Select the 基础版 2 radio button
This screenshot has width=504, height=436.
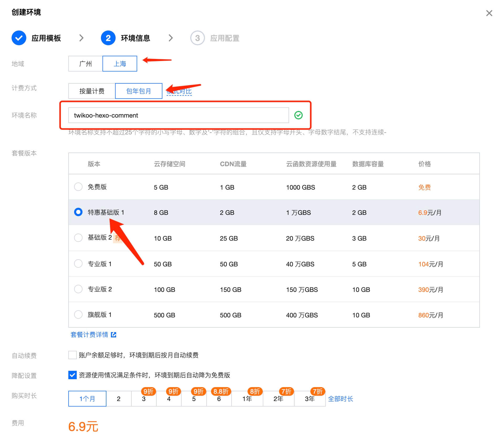tap(78, 238)
